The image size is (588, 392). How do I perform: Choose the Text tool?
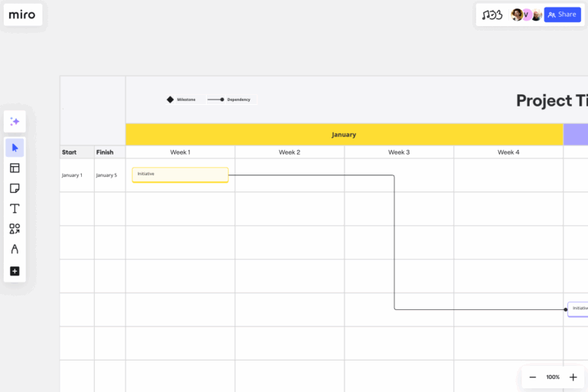(15, 208)
